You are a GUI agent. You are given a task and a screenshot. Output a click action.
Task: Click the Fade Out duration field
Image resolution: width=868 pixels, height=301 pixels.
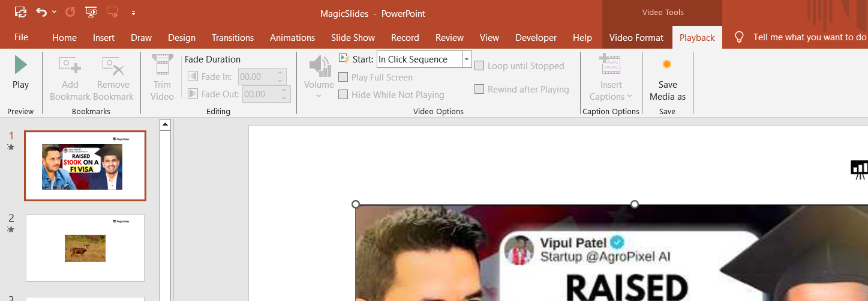click(x=260, y=94)
